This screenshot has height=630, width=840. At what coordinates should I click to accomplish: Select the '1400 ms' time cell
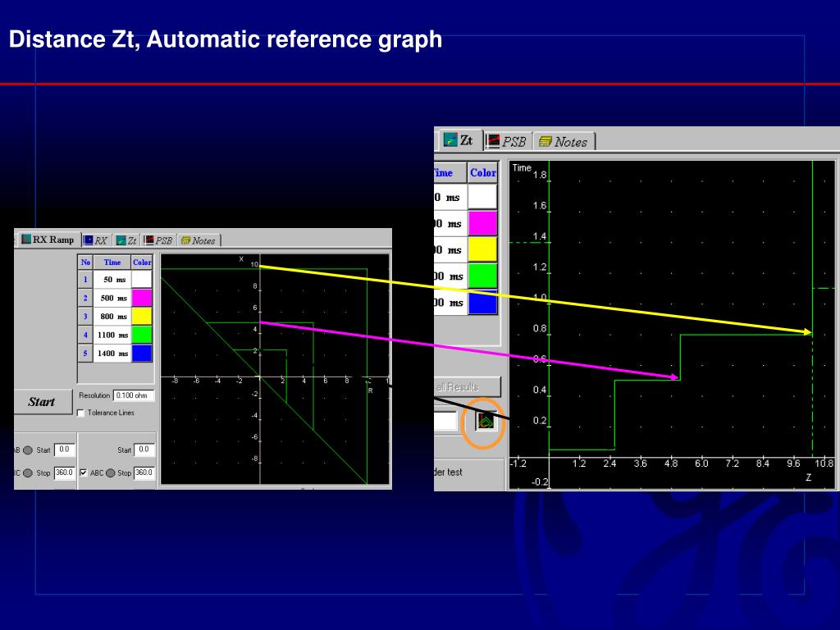point(112,353)
